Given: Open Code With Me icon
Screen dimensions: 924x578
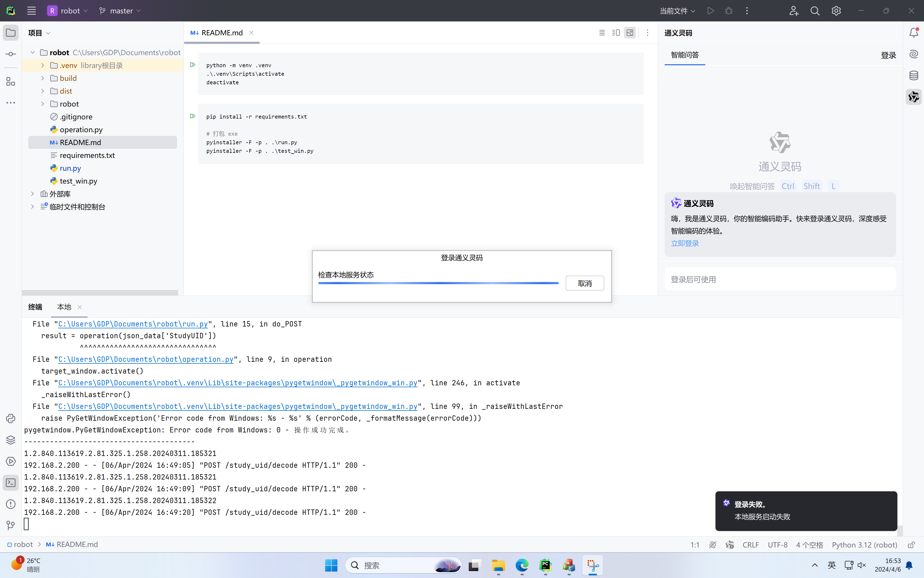Looking at the screenshot, I should tap(794, 11).
